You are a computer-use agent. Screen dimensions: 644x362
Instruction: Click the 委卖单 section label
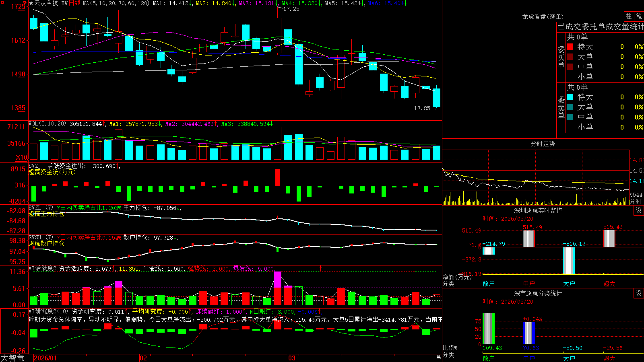click(x=561, y=107)
